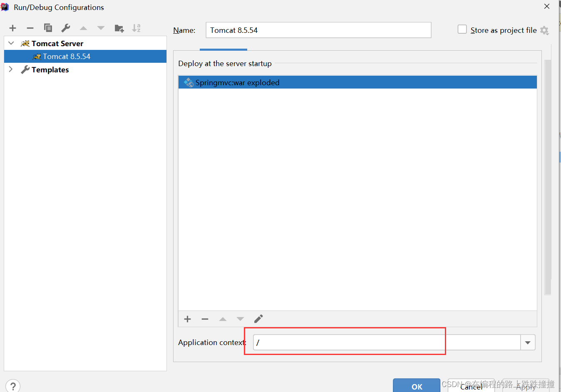Move artifact up in deploy list
Viewport: 561px width, 392px height.
223,319
